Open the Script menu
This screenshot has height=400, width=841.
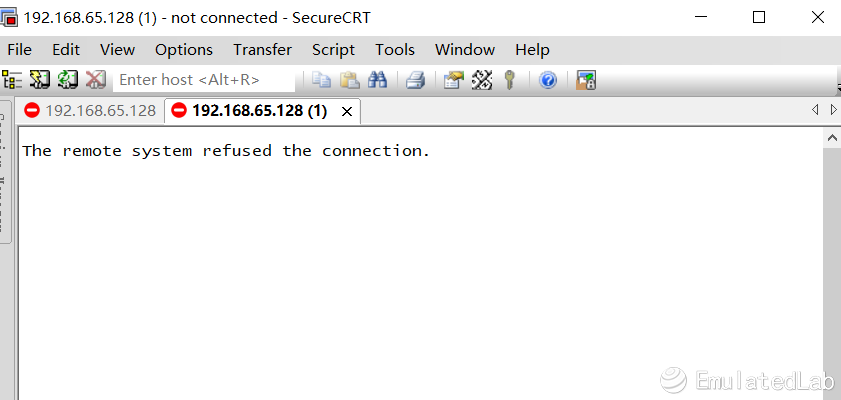coord(333,50)
